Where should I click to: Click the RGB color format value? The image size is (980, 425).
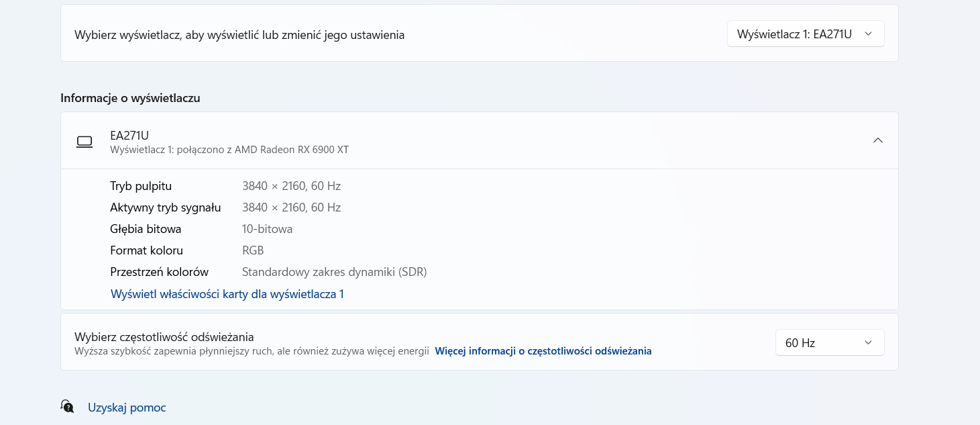(253, 250)
